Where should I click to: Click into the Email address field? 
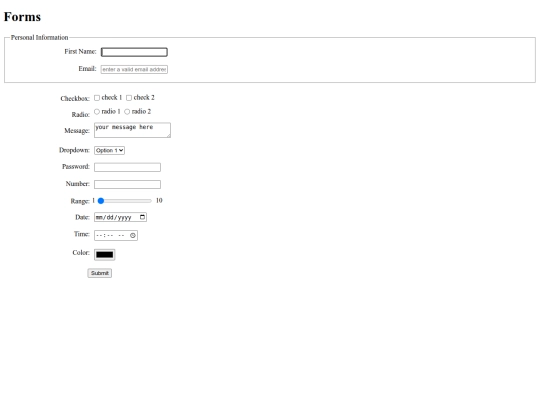coord(134,69)
